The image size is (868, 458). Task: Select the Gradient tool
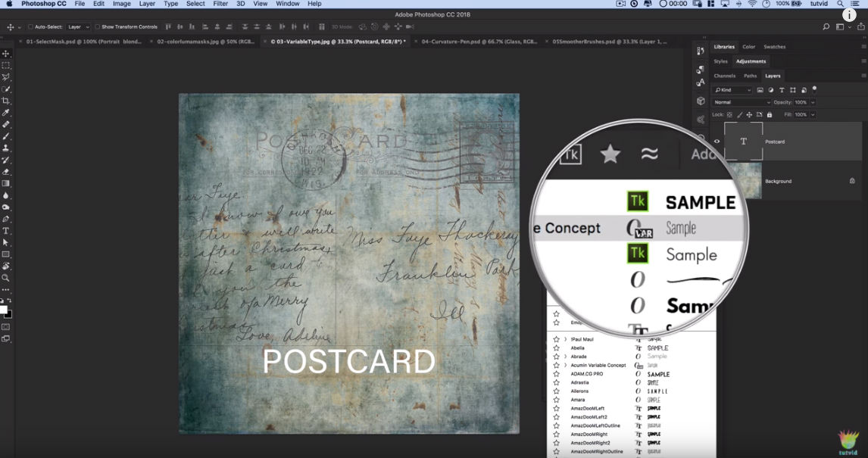pos(5,183)
